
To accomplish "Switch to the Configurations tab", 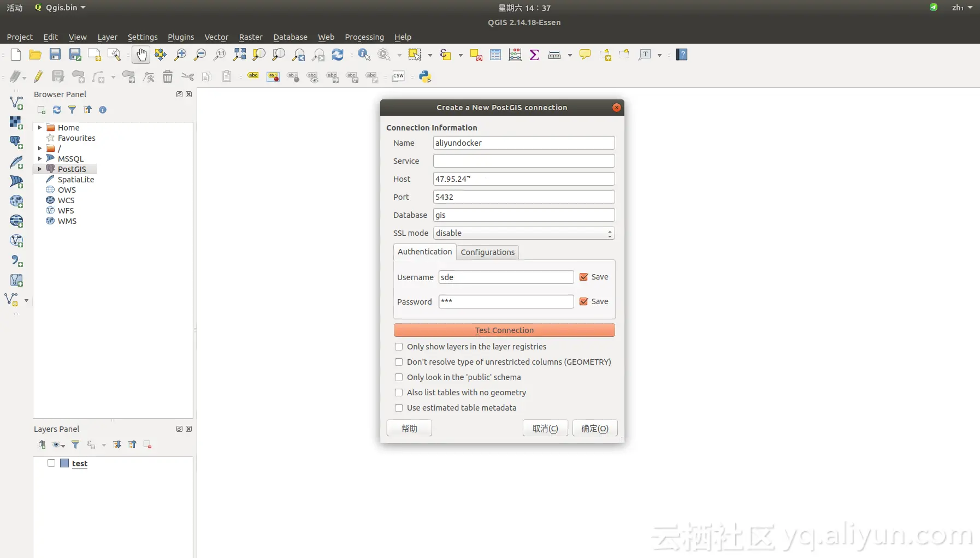I will [x=487, y=252].
